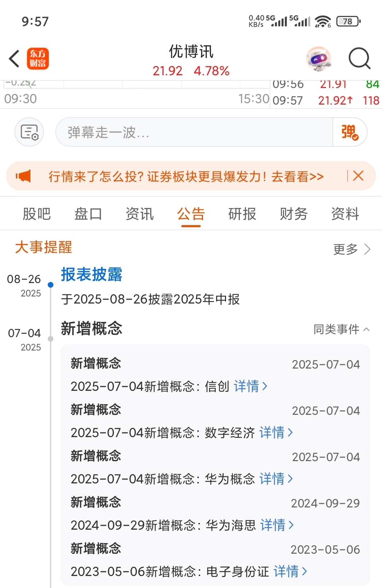
Task: Tap the 于2025-08-26披露2025年中报 text
Action: coord(150,299)
